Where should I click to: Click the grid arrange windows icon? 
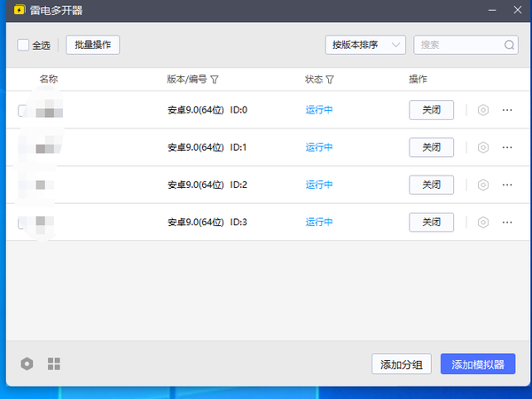coord(54,364)
